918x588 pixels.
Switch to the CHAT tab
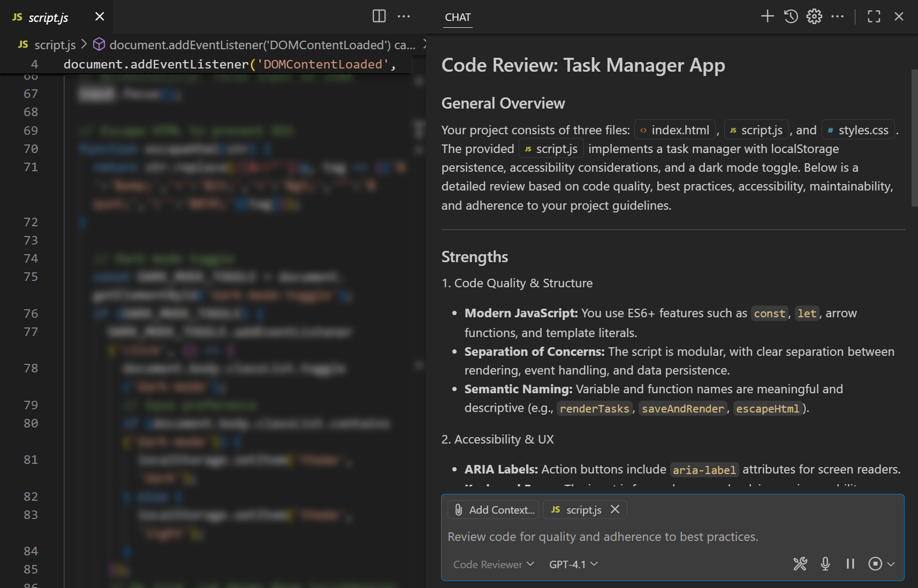tap(457, 17)
